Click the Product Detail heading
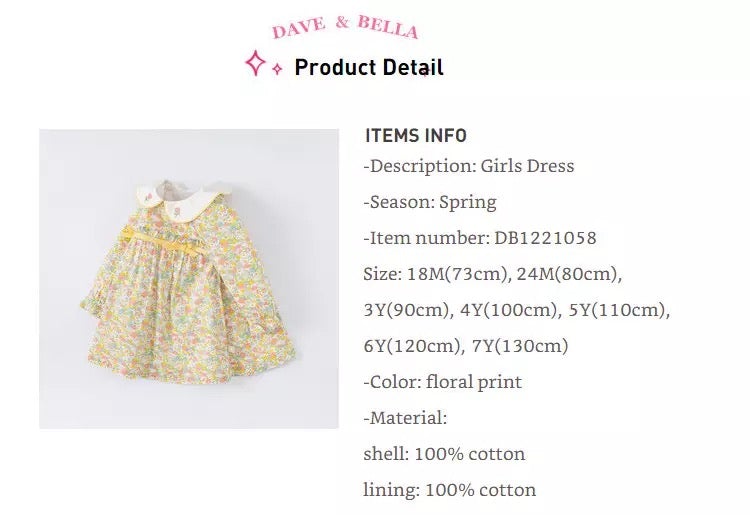 [x=369, y=68]
